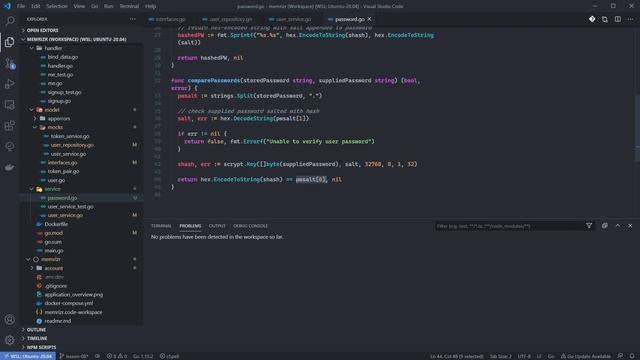Click the WSL: Ubuntu-20.04 remote indicator
This screenshot has height=360, width=640.
(28, 356)
